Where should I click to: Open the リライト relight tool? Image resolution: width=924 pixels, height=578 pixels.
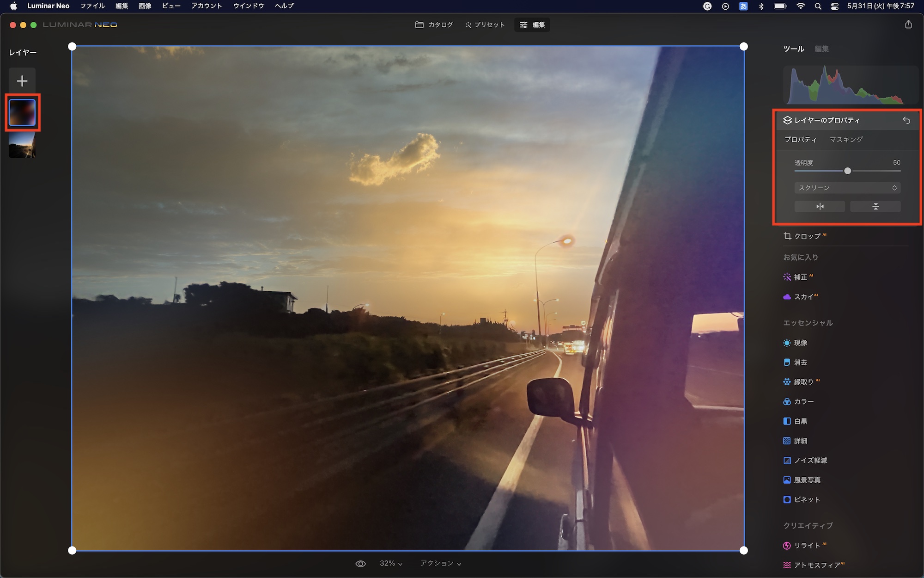(x=806, y=546)
